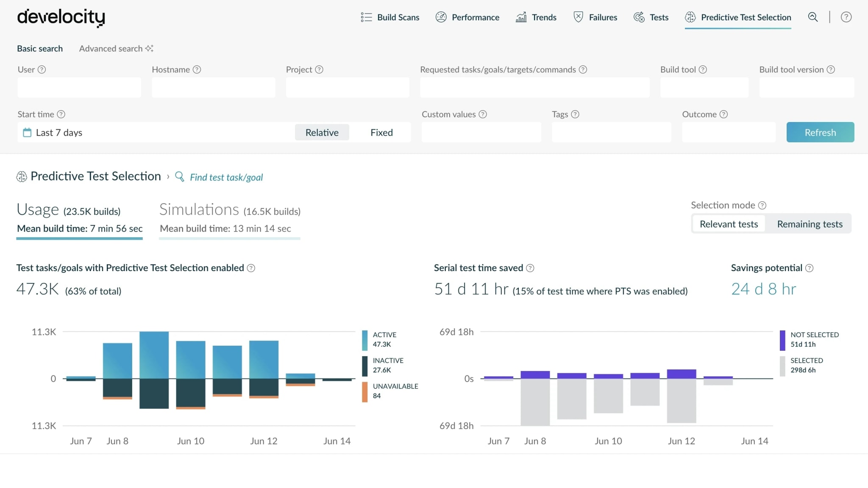Image resolution: width=868 pixels, height=488 pixels.
Task: Go to Failures page
Action: 595,17
